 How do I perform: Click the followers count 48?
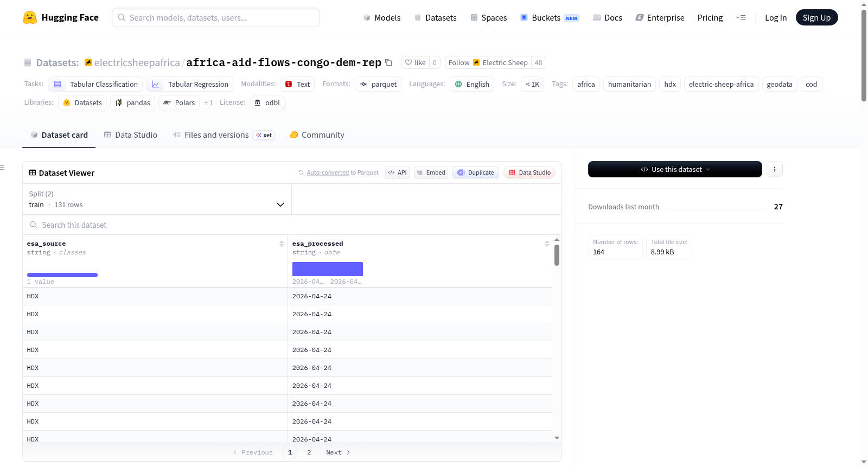pyautogui.click(x=539, y=62)
